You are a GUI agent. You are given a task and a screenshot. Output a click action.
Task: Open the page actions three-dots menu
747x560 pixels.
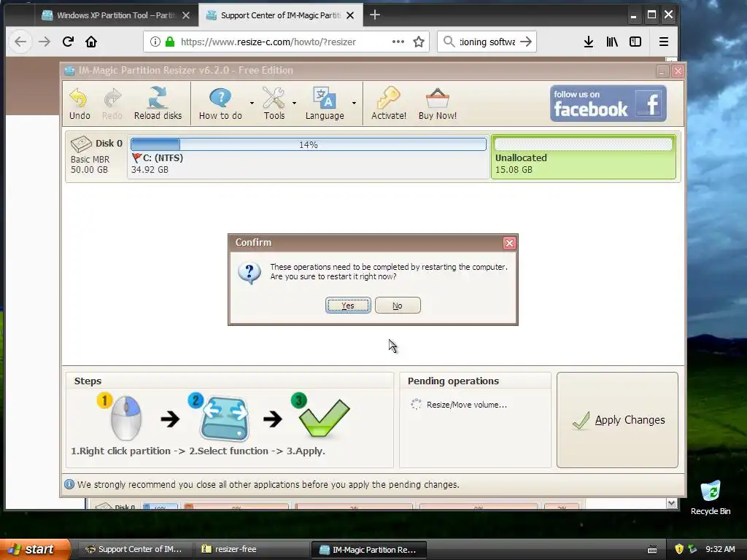click(398, 42)
